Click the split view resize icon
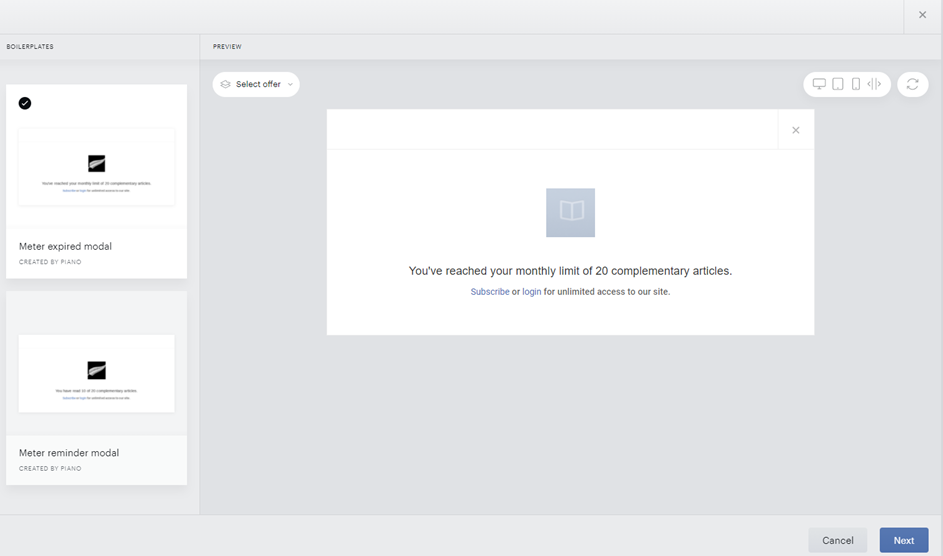This screenshot has width=943, height=556. (x=874, y=84)
